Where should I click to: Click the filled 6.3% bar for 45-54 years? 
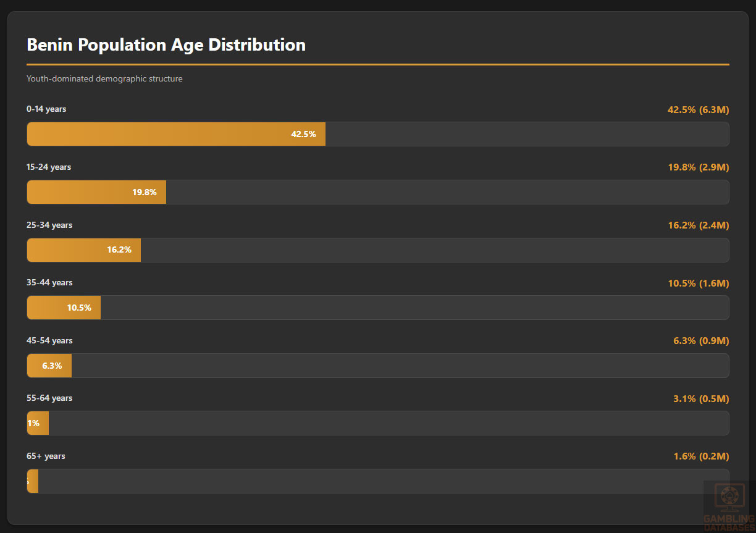click(49, 366)
